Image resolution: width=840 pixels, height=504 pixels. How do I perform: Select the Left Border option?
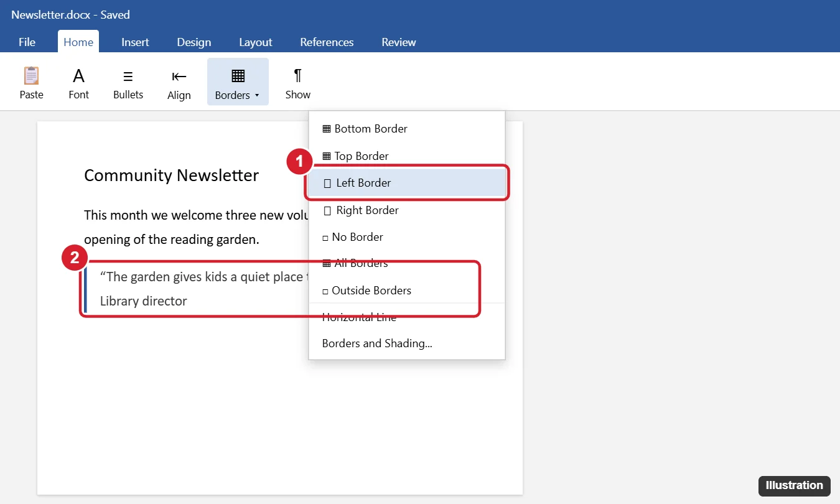[407, 183]
